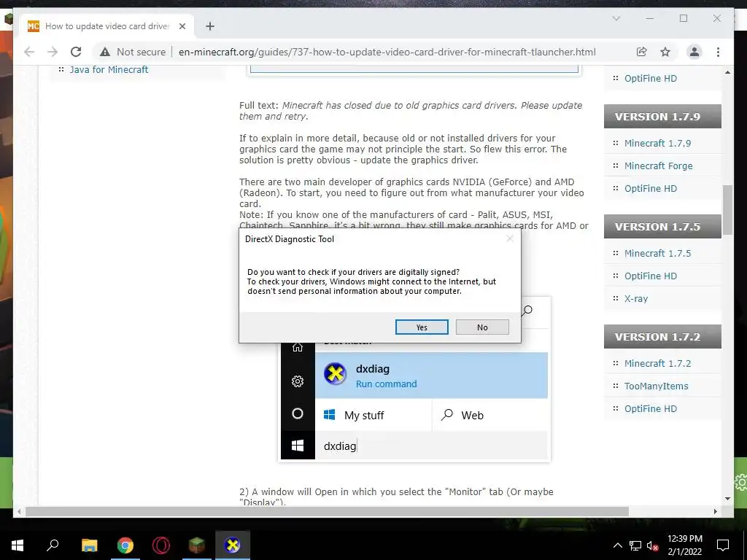Reload the current page

point(76,52)
